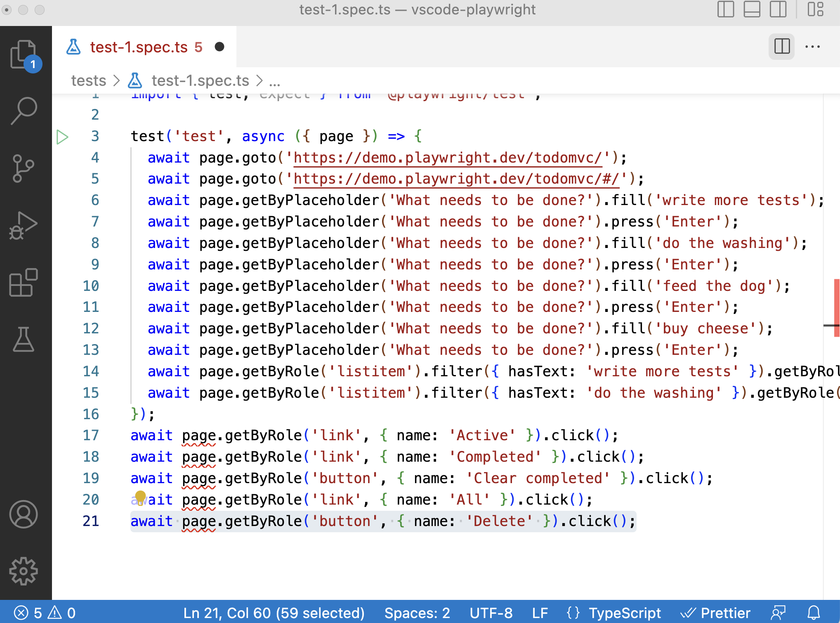840x623 pixels.
Task: Toggle the primary side bar
Action: (726, 9)
